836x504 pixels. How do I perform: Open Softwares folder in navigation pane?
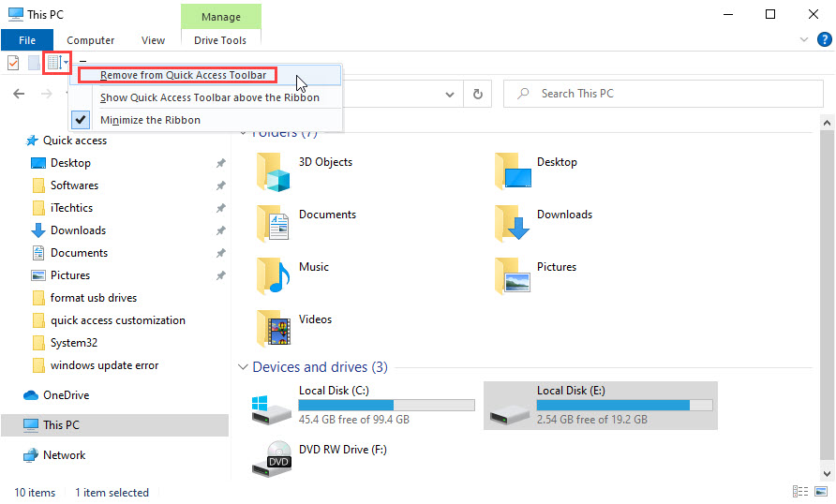point(74,185)
